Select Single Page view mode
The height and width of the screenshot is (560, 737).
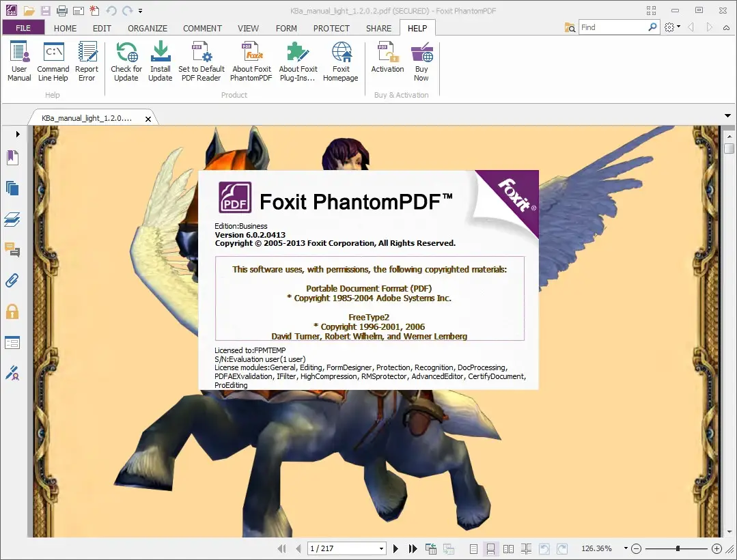tap(474, 548)
